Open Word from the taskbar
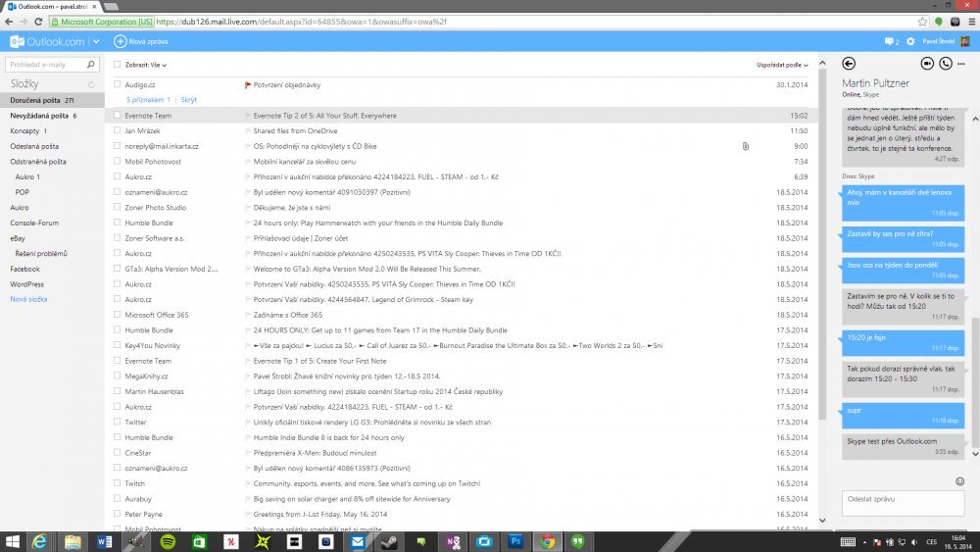This screenshot has width=980, height=552. 105,541
